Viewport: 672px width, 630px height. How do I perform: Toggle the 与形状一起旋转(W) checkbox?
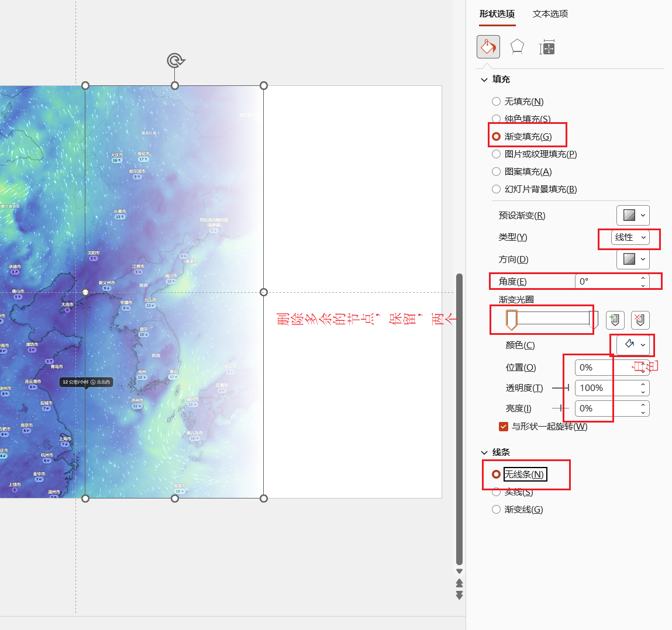pyautogui.click(x=504, y=427)
